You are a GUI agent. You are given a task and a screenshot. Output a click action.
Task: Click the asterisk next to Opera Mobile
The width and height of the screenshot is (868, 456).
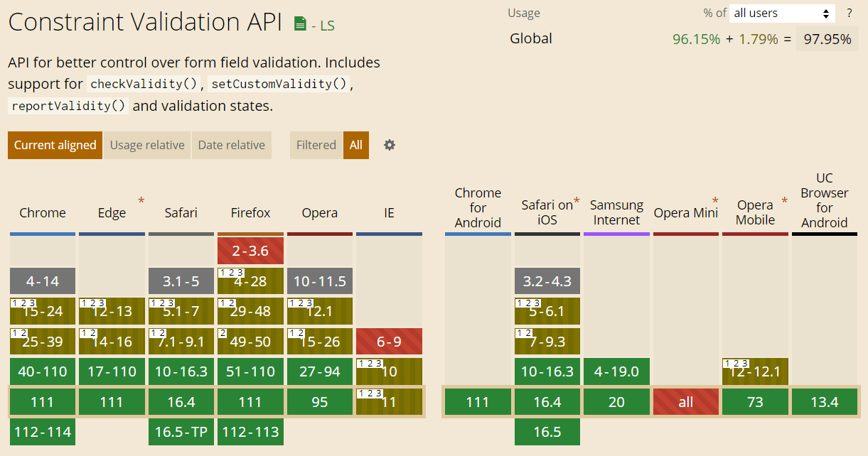coord(785,201)
